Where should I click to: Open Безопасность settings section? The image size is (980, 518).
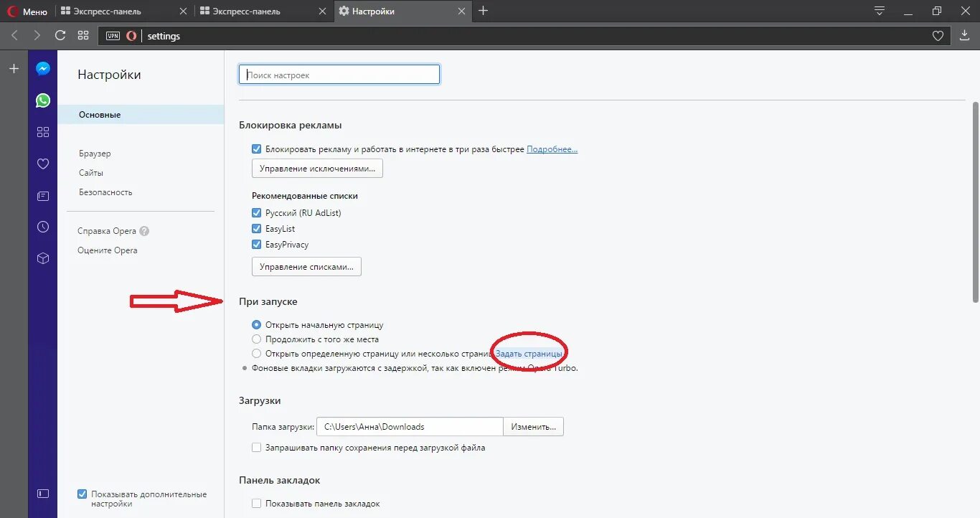105,192
